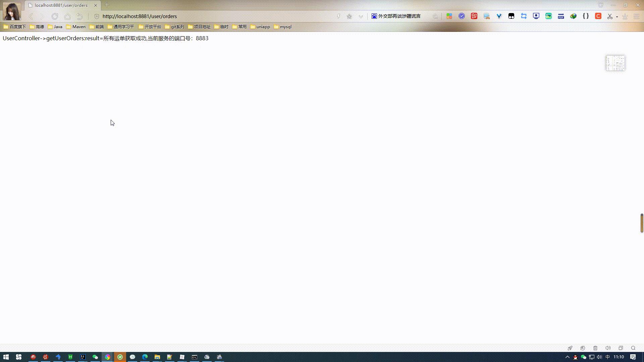Image resolution: width=644 pixels, height=362 pixels.
Task: Restore the last closed page with the undo icon
Action: click(x=79, y=16)
